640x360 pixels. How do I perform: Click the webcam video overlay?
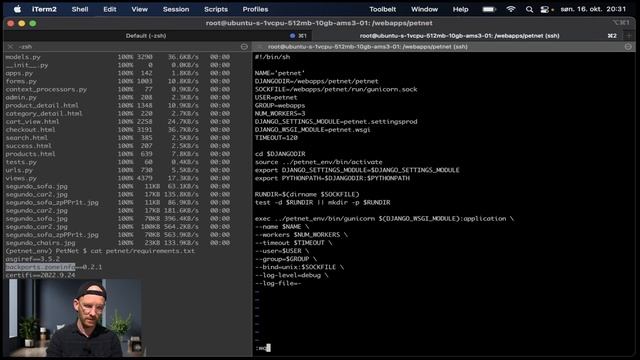(74, 318)
